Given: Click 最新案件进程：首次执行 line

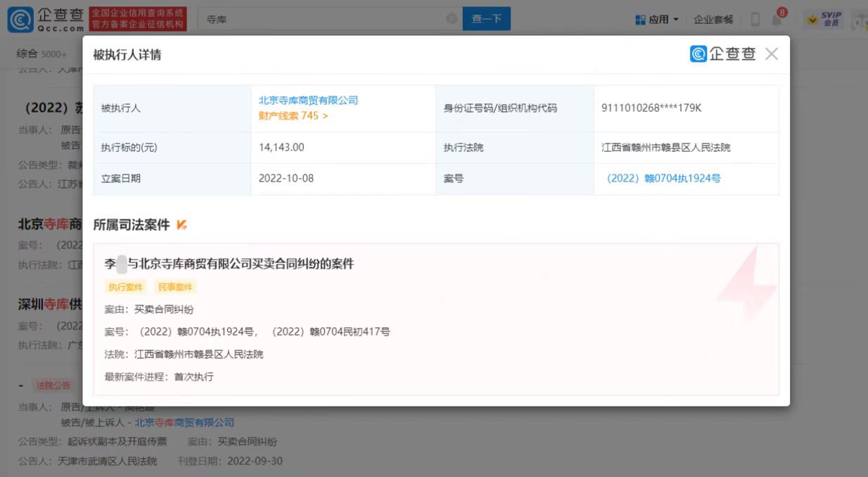Looking at the screenshot, I should pyautogui.click(x=159, y=377).
